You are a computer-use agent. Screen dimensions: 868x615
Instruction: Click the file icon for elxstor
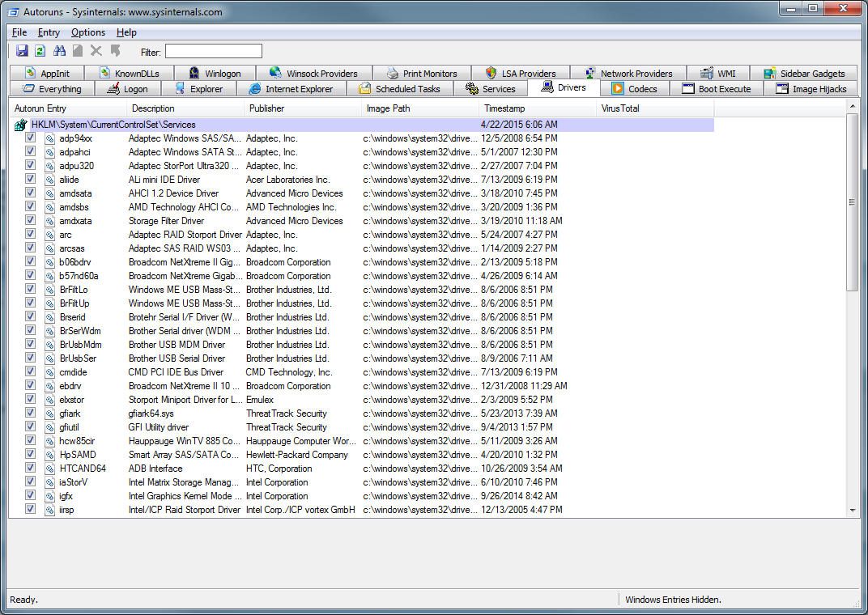[50, 400]
